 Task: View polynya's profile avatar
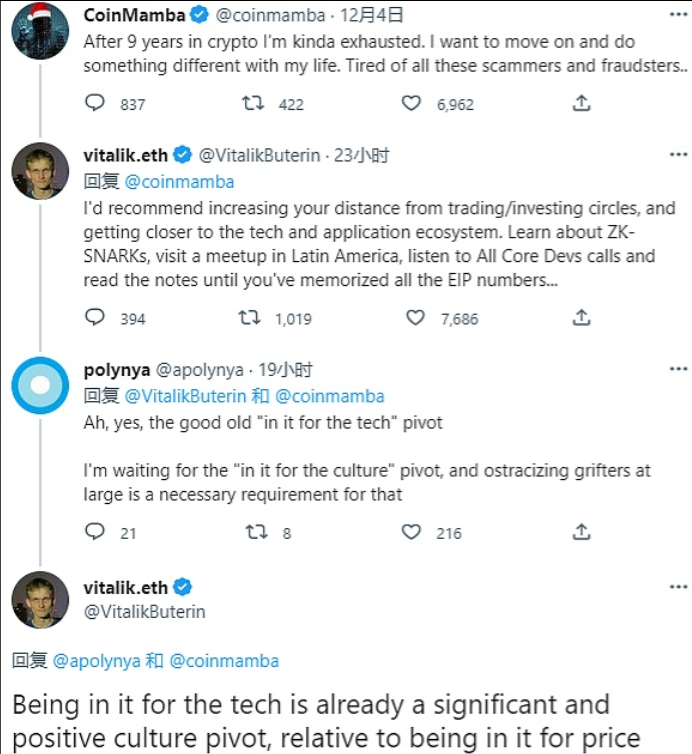tap(40, 385)
